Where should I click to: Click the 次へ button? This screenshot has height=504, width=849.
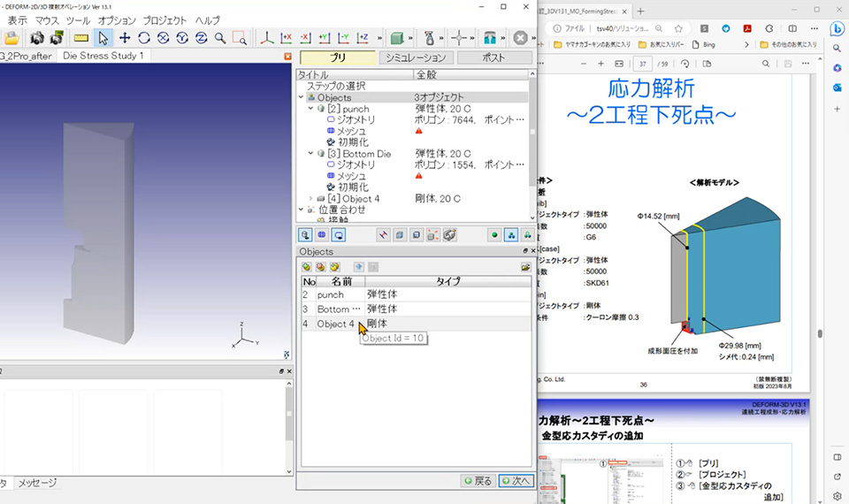[x=516, y=481]
